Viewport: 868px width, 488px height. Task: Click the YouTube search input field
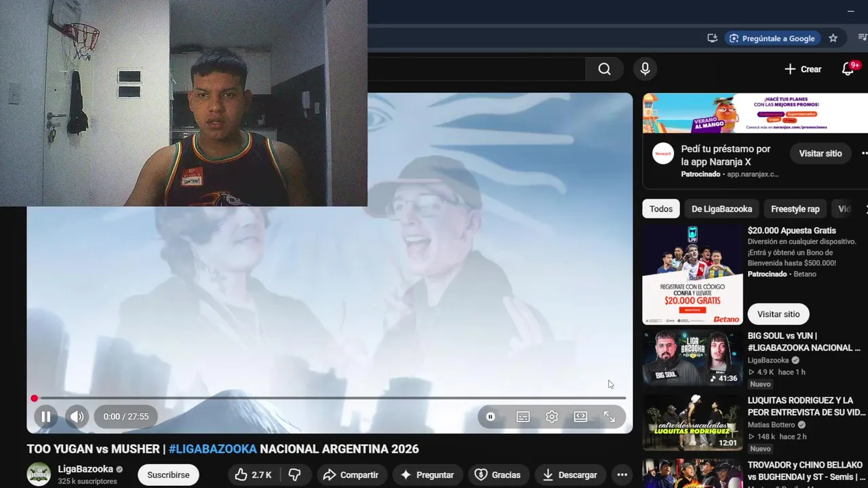476,69
